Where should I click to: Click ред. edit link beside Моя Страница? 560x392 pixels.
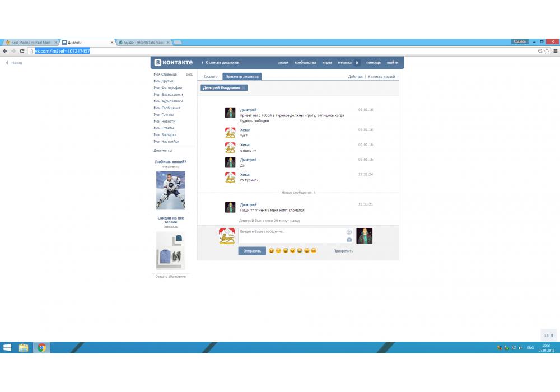[189, 74]
